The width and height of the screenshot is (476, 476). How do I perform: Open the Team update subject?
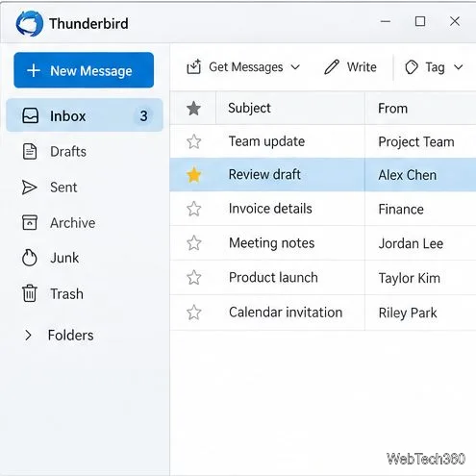coord(266,141)
